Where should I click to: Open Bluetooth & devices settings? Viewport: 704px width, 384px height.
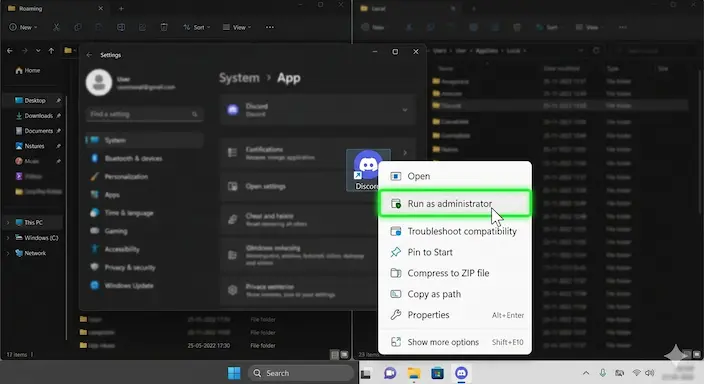coord(144,159)
